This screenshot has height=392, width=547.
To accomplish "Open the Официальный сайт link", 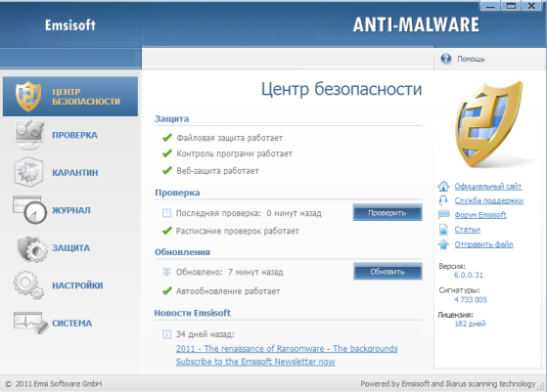I will [488, 187].
